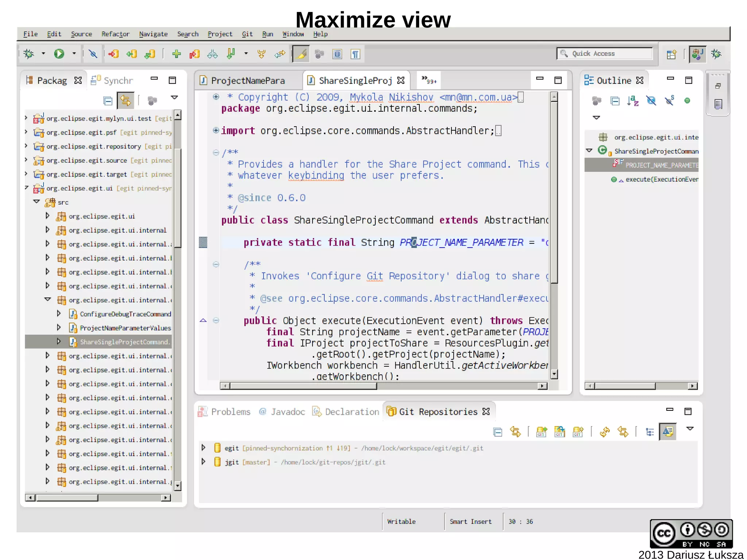This screenshot has width=747, height=560.
Task: Click the green Run launch icon
Action: click(x=59, y=54)
